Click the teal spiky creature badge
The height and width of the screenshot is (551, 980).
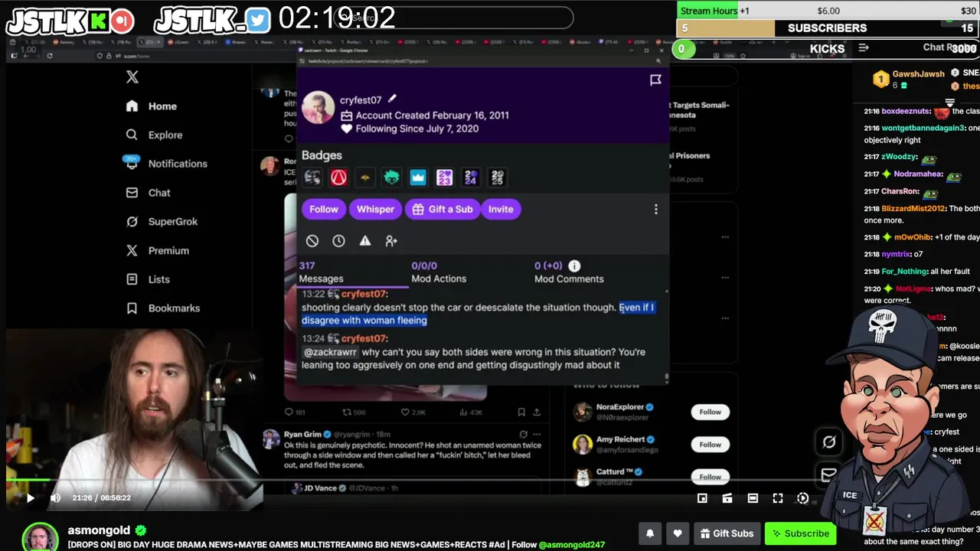tap(391, 178)
